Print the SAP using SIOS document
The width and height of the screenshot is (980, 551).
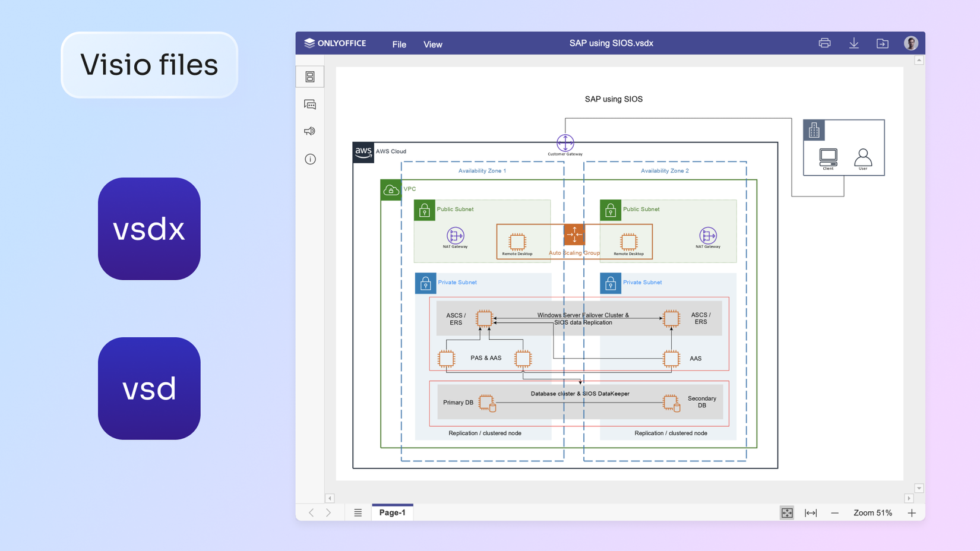click(824, 43)
